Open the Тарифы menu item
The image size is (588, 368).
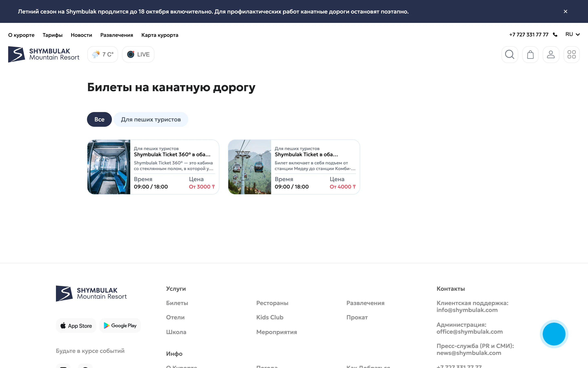(52, 35)
